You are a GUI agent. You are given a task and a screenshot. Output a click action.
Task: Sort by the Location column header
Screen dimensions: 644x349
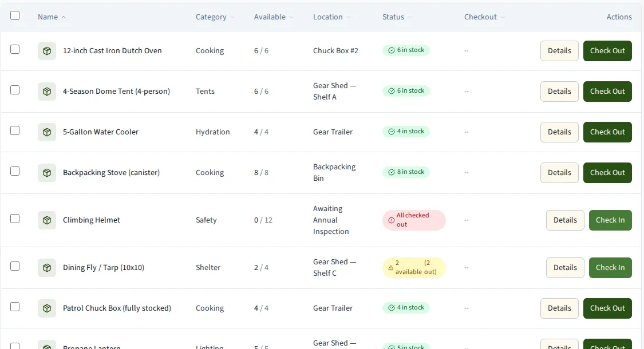332,17
